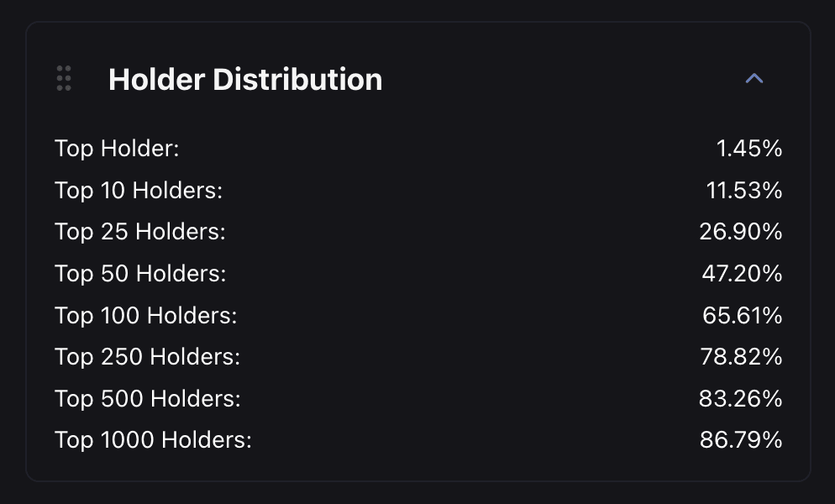The image size is (835, 504).
Task: Select the 83.26% percentage value
Action: point(742,398)
